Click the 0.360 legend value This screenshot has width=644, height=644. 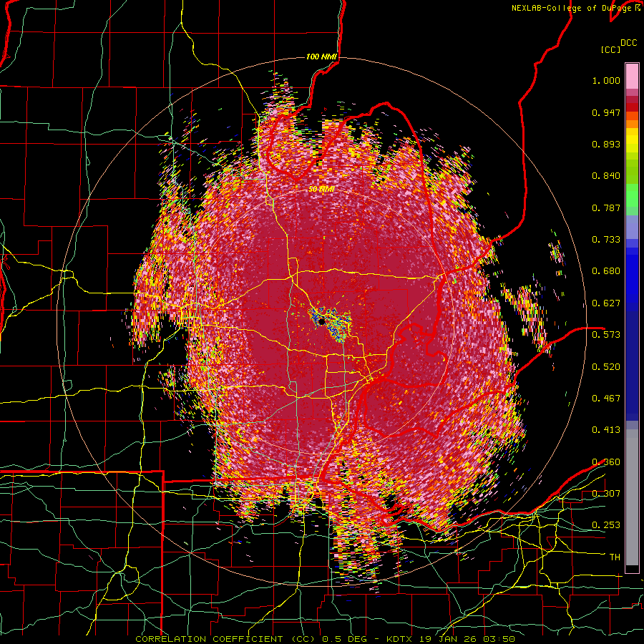606,462
